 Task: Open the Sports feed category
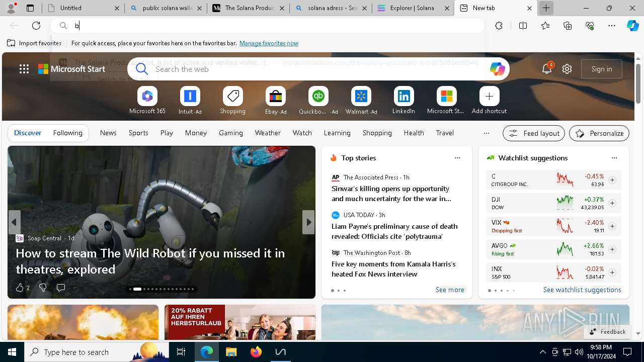(138, 133)
